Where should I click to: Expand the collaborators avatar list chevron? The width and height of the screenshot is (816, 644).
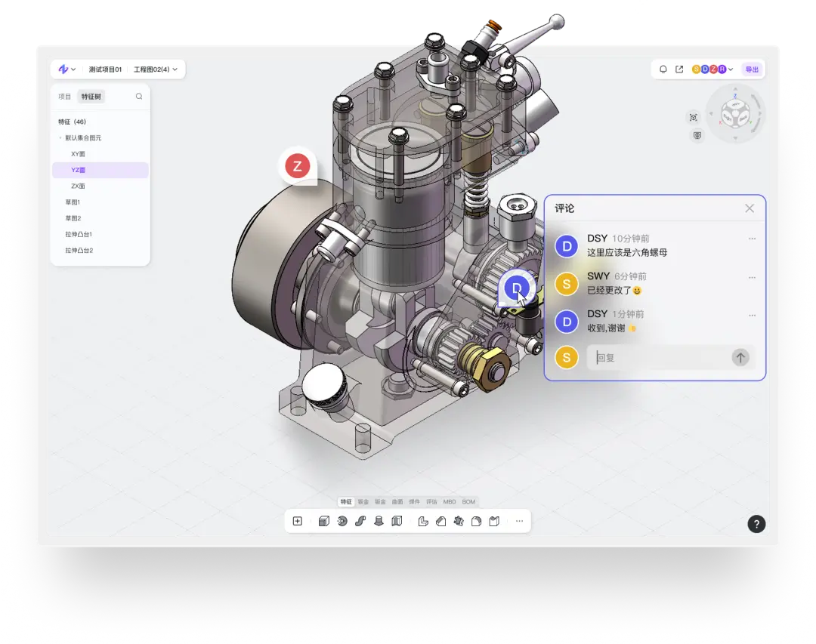point(731,69)
